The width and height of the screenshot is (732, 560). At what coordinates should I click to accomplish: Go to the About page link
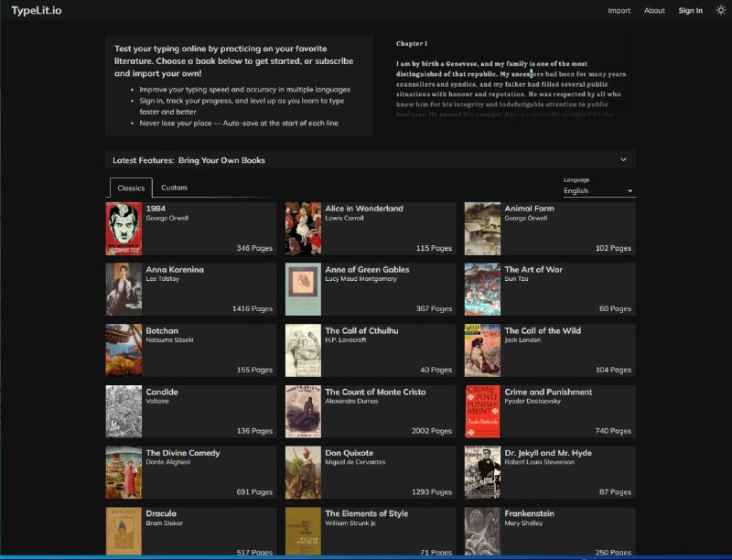(654, 11)
